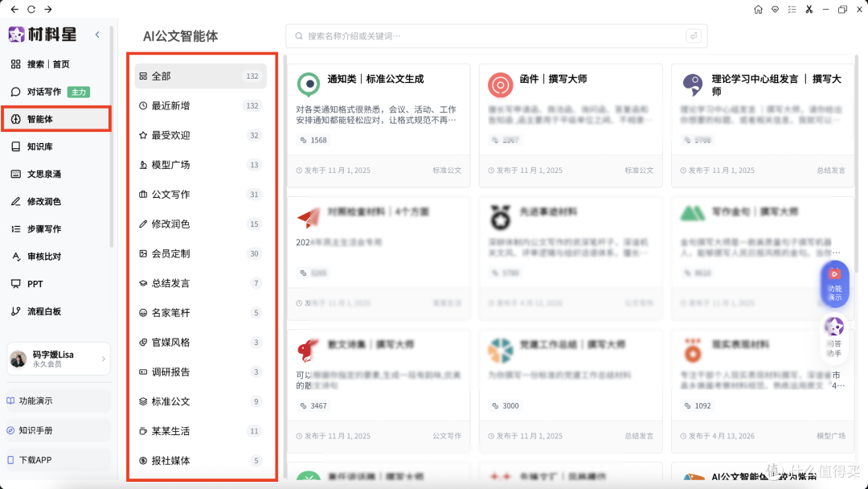The width and height of the screenshot is (868, 489).
Task: Click the 某某生活 category icon
Action: point(143,431)
